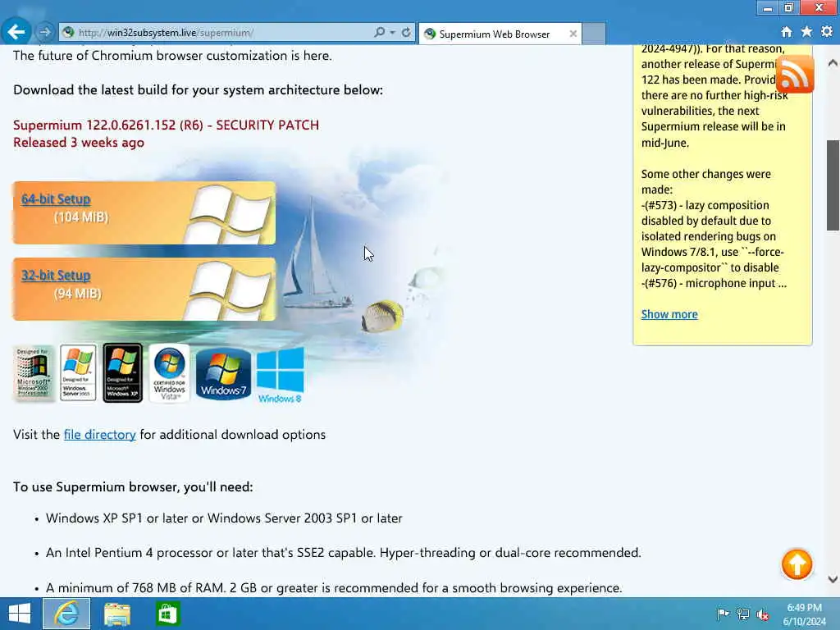Viewport: 840px width, 630px height.
Task: Click the scrollbar up arrow
Action: coord(833,62)
